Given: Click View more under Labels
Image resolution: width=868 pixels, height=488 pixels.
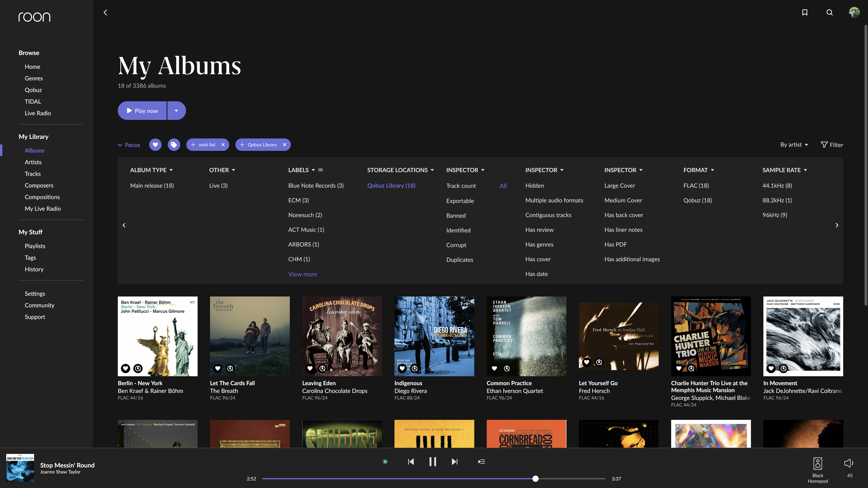Looking at the screenshot, I should coord(303,274).
